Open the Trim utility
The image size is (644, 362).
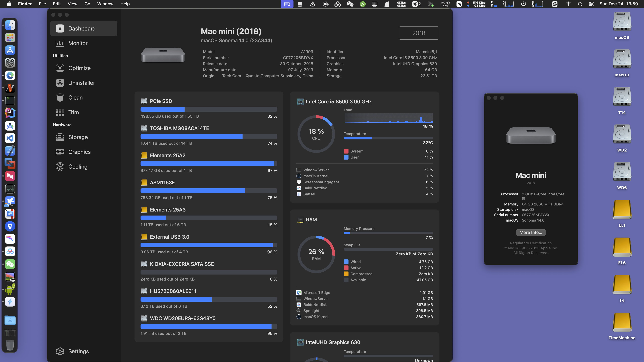84,112
